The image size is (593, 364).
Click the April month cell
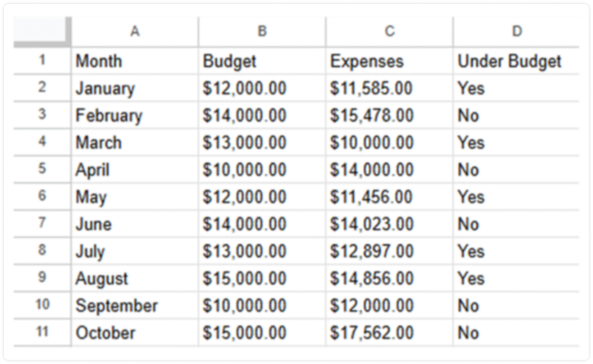tap(135, 169)
